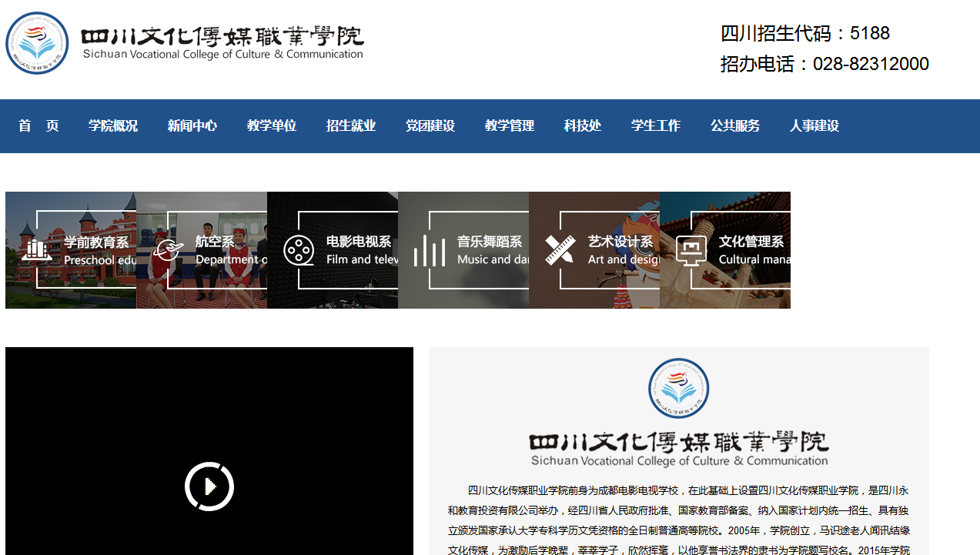Click the sound bars icon for 音乐舞蹈系

tap(430, 250)
